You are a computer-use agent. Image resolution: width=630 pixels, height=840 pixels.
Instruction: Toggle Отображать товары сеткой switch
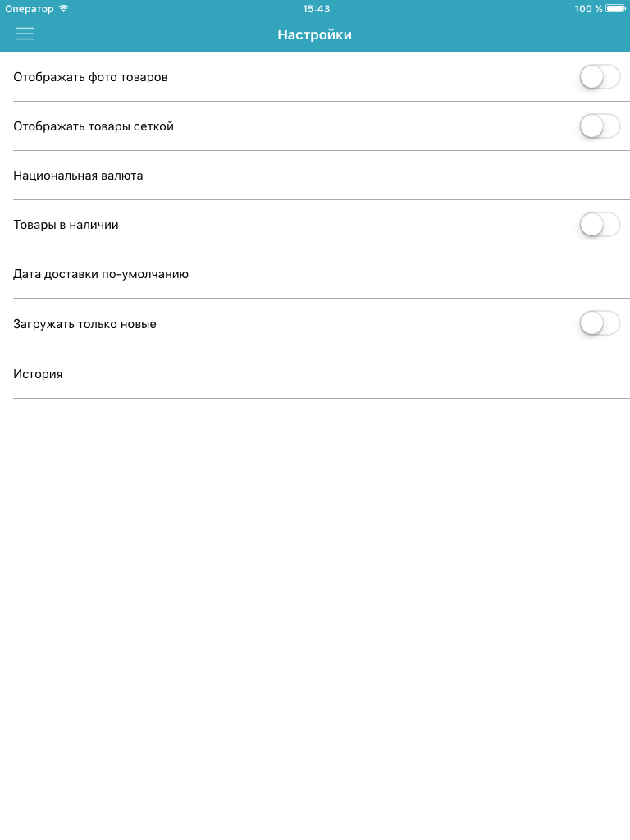coord(600,126)
